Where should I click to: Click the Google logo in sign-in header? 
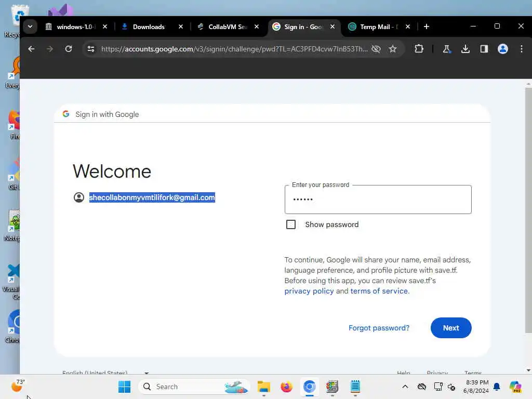[x=66, y=114]
